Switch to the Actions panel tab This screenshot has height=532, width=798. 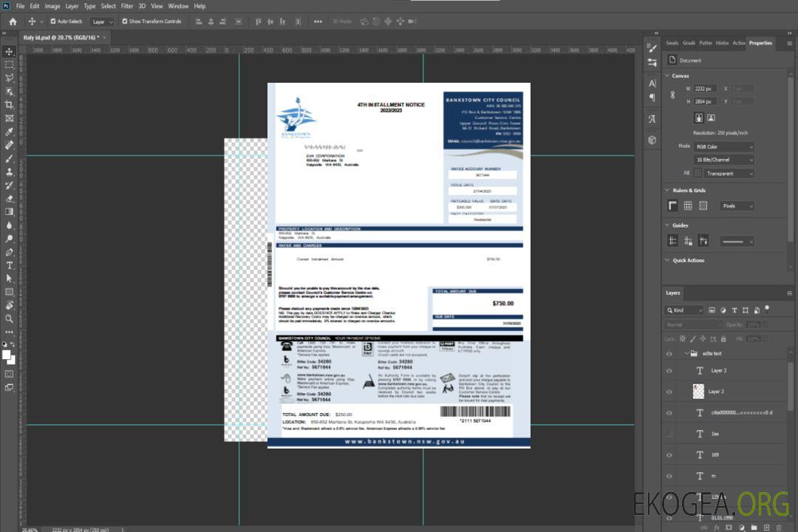[x=738, y=43]
